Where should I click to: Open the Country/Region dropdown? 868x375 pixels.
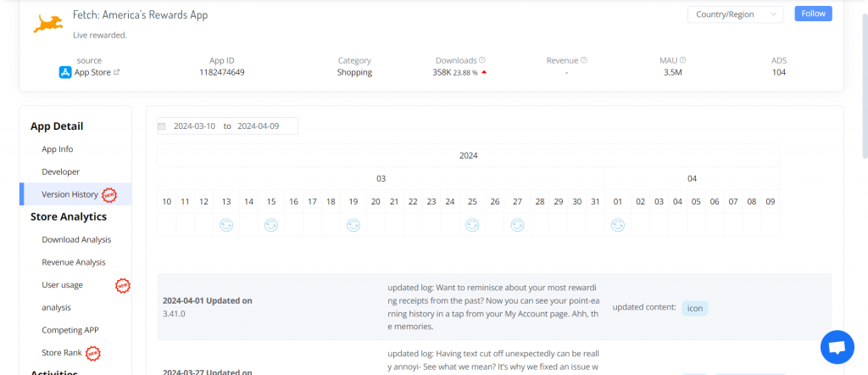[x=735, y=14]
